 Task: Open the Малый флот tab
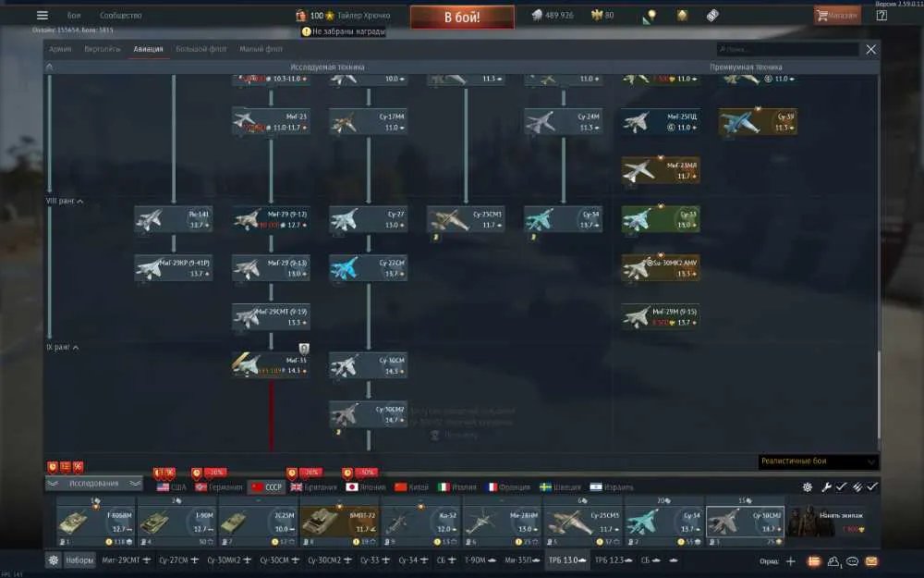[x=261, y=49]
